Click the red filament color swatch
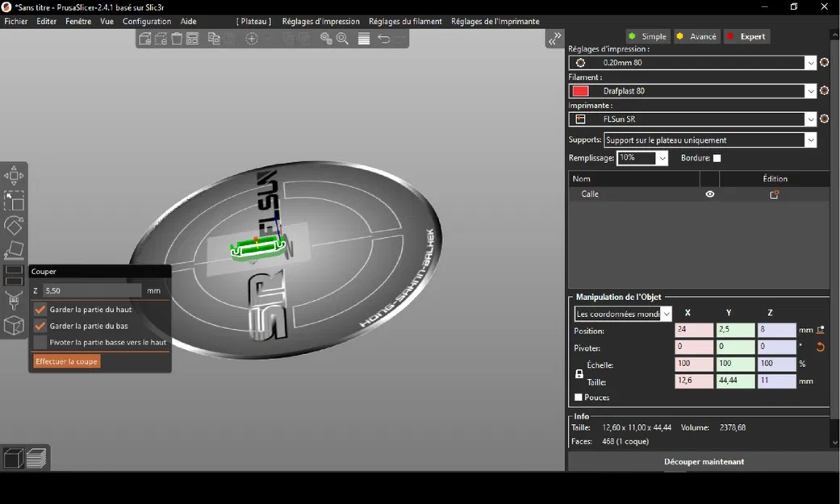840x504 pixels. click(x=580, y=91)
